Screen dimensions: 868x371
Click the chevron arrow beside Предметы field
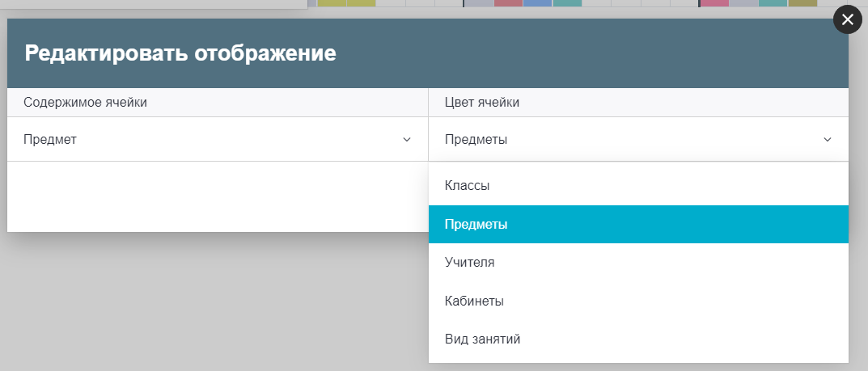tap(828, 139)
